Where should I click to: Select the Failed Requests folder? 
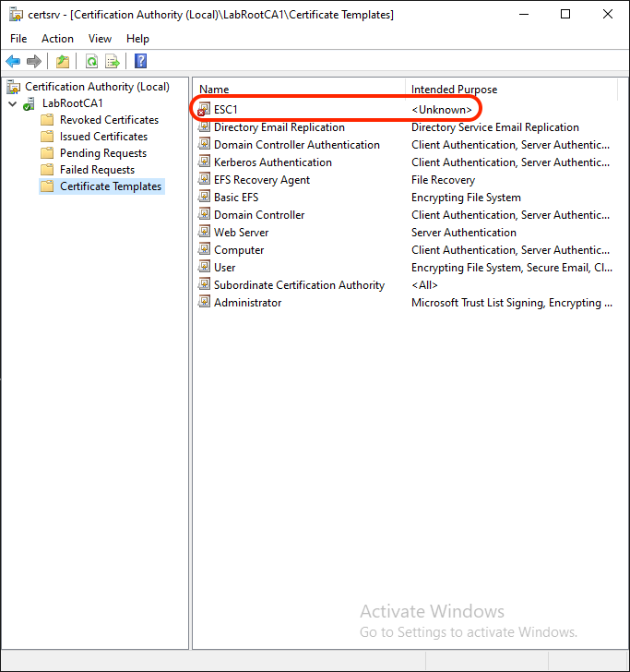(x=97, y=170)
